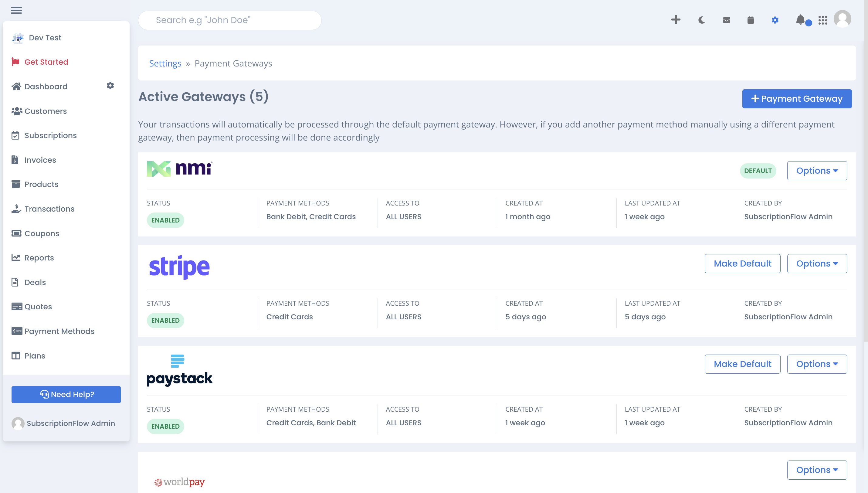Open the apps grid icon

823,20
